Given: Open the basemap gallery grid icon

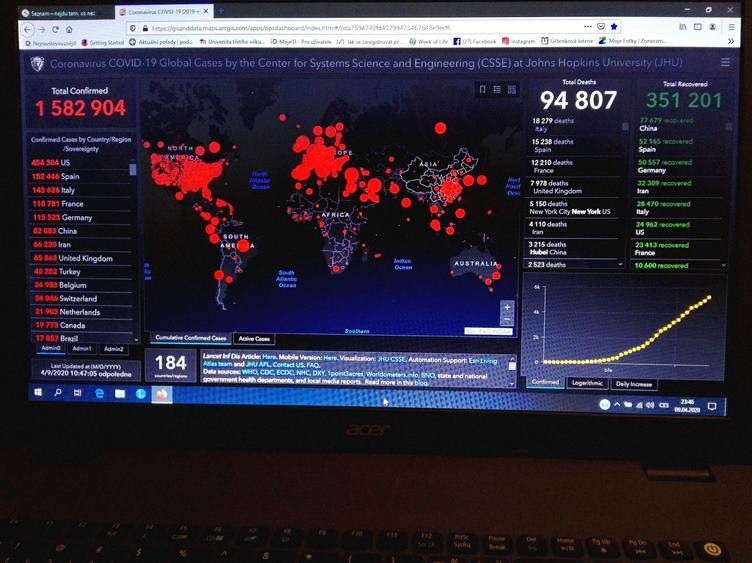Looking at the screenshot, I should 512,90.
